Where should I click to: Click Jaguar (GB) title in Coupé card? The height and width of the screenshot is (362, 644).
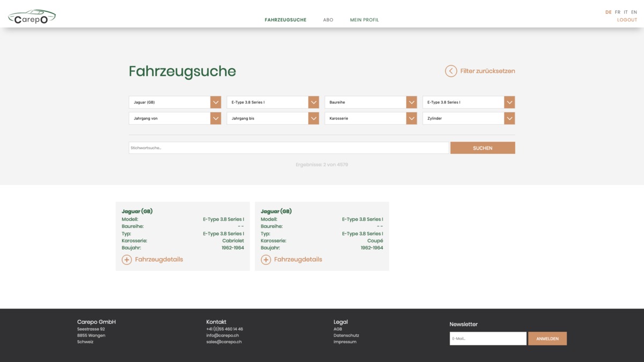(276, 211)
